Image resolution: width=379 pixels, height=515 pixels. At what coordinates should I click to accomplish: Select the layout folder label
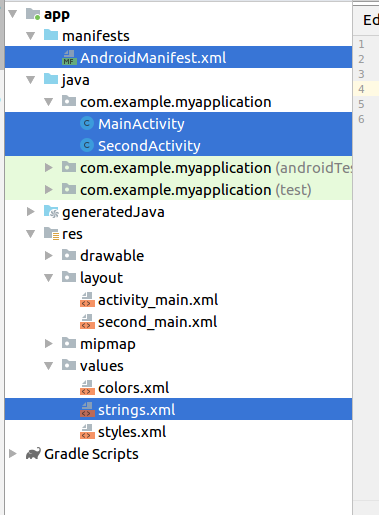tap(102, 278)
